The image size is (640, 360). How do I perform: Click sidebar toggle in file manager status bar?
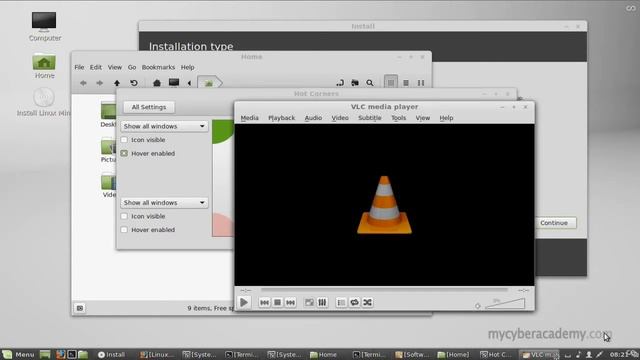coord(80,308)
